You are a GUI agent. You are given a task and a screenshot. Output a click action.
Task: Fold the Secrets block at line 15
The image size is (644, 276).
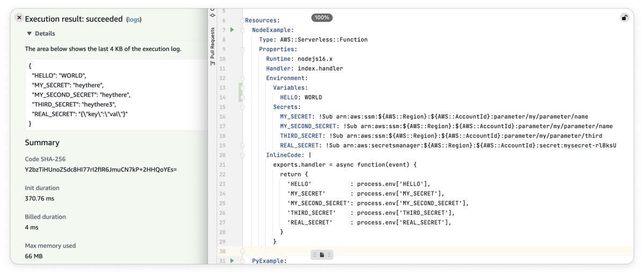coord(243,107)
